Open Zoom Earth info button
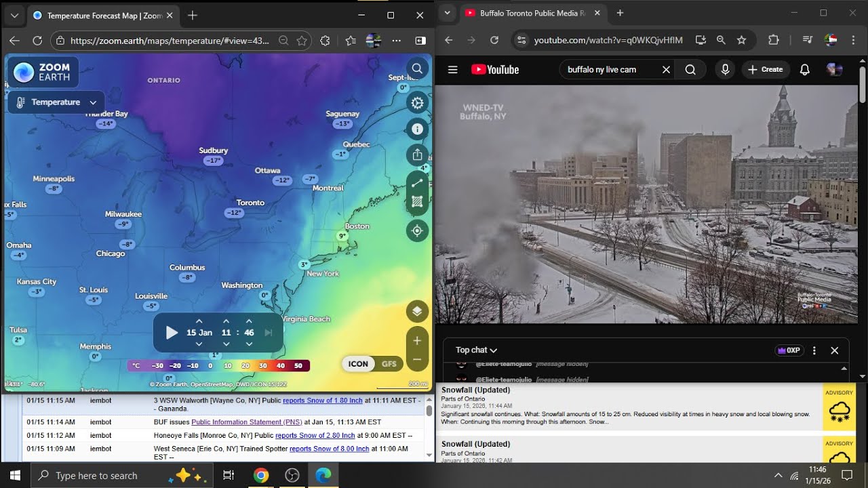This screenshot has height=488, width=868. [x=417, y=129]
